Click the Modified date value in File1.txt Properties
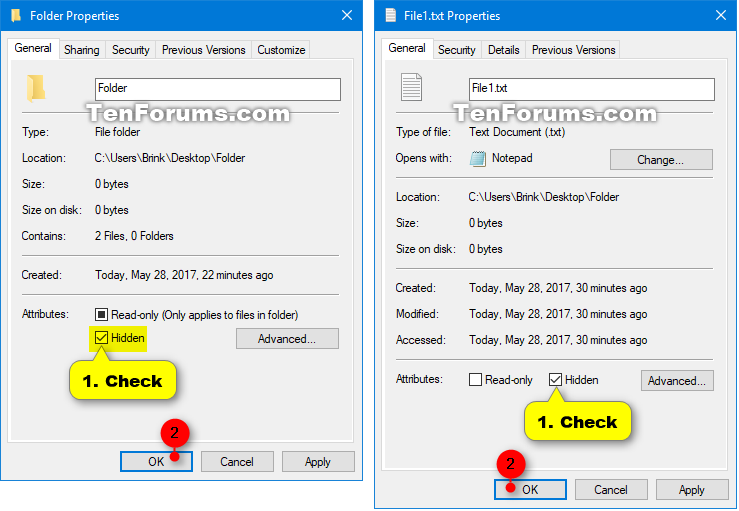Screen dimensions: 739x511 pos(558,314)
